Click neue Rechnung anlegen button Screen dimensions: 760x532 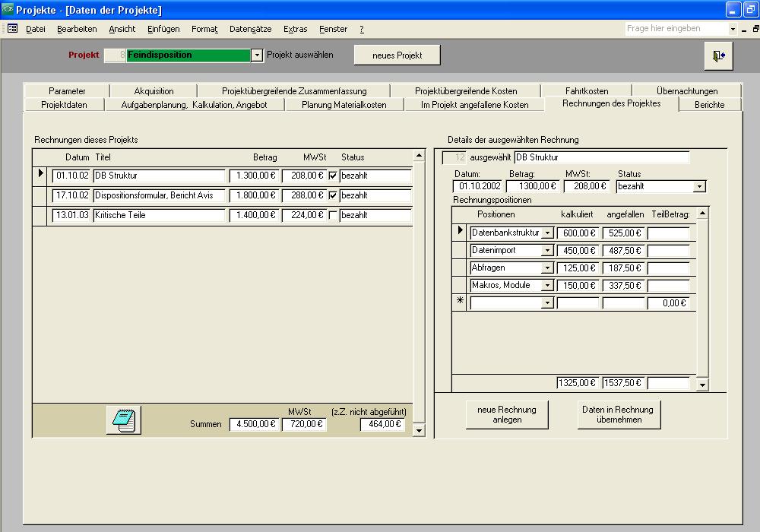point(506,415)
